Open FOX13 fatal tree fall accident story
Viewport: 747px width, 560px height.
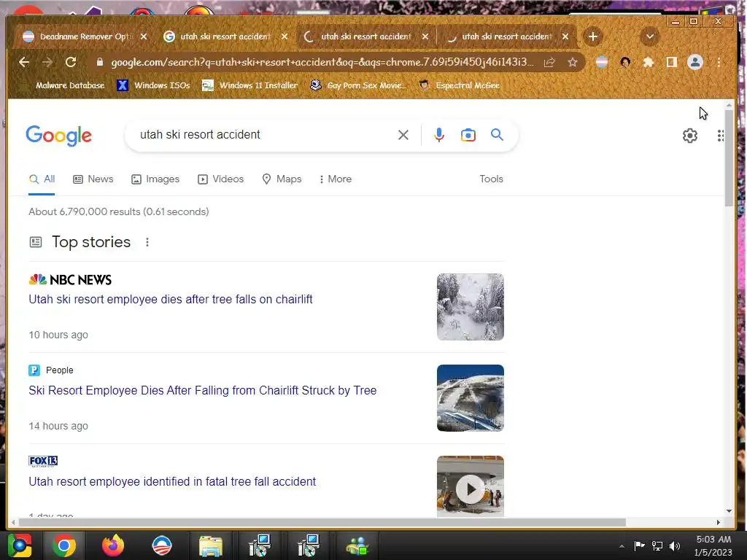[172, 482]
